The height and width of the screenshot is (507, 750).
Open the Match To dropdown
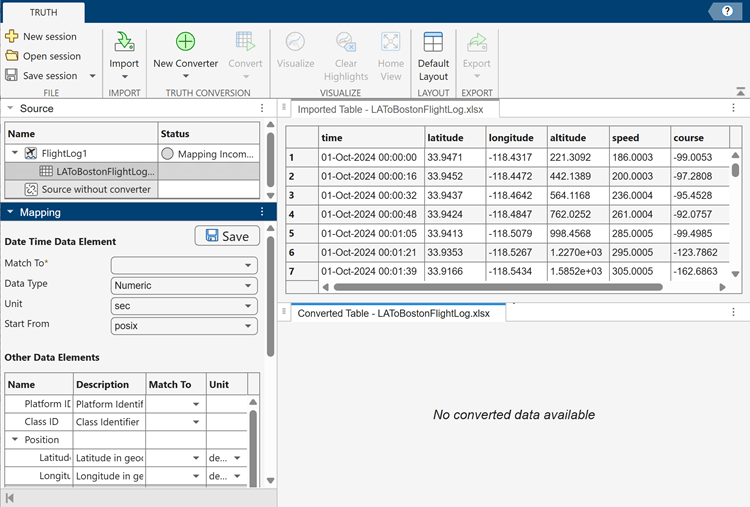184,265
